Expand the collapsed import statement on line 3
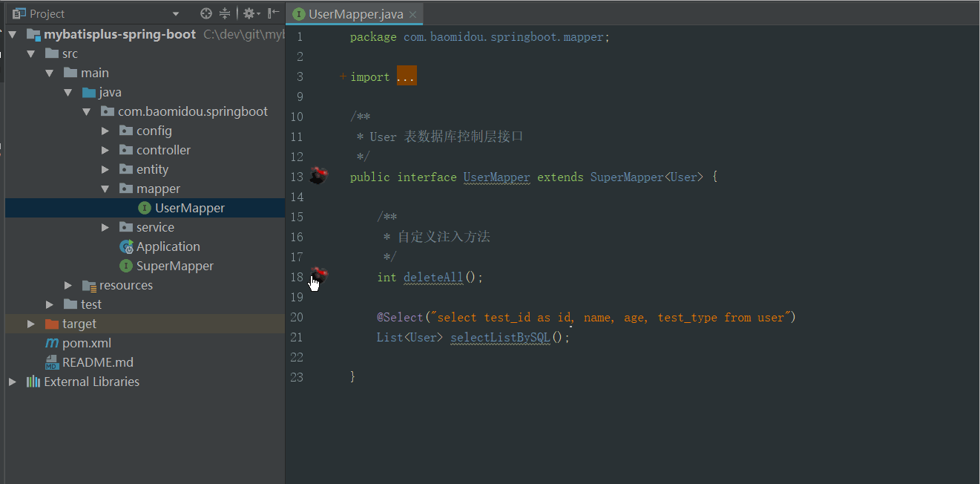The width and height of the screenshot is (980, 484). point(406,76)
